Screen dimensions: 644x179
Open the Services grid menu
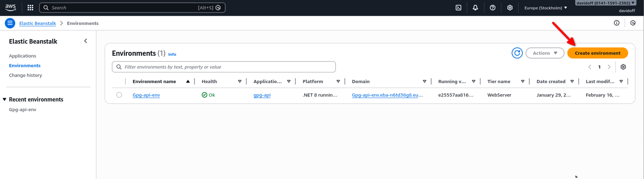[x=30, y=7]
